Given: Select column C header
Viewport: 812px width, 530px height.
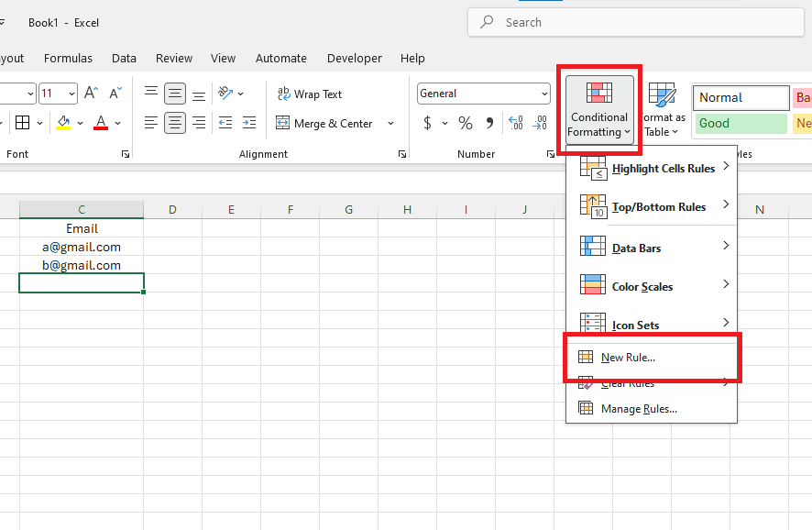Looking at the screenshot, I should pos(82,209).
